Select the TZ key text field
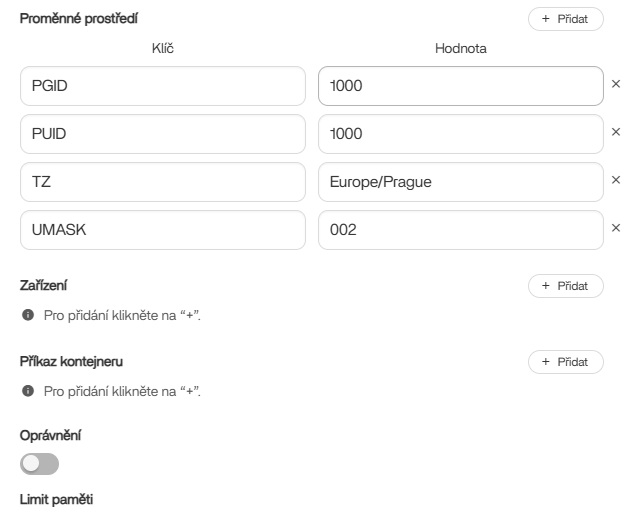 (162, 181)
